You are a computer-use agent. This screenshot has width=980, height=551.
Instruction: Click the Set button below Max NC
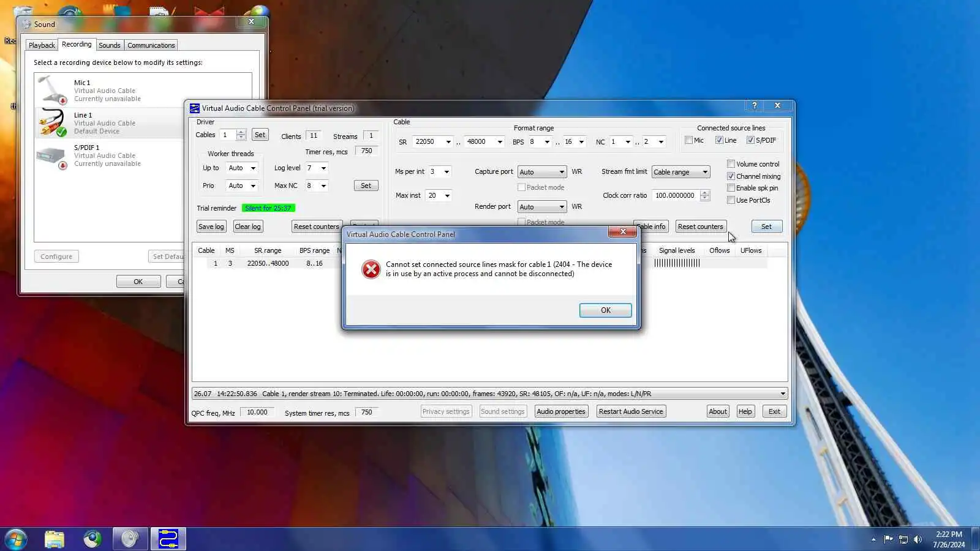[366, 186]
